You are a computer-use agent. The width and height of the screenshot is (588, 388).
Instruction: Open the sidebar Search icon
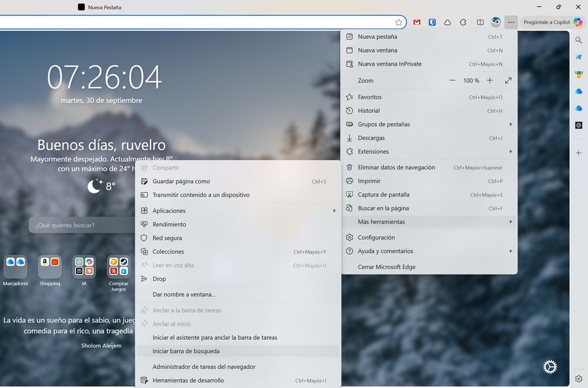(579, 40)
